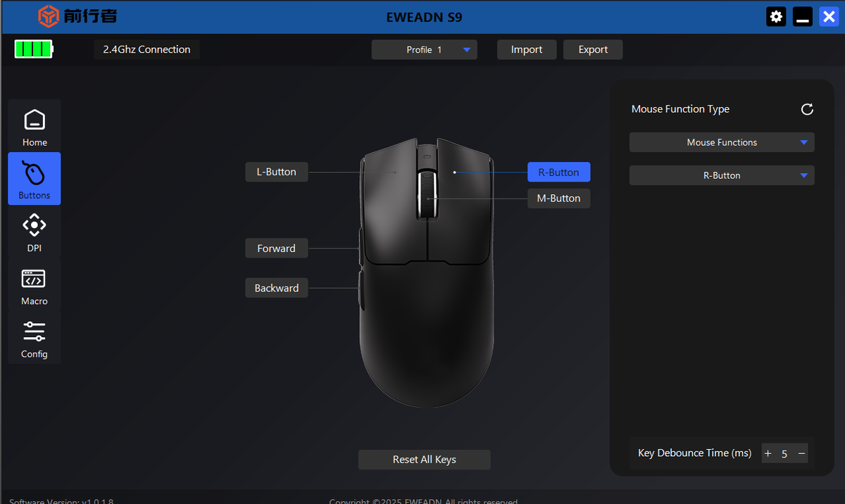This screenshot has height=504, width=845.
Task: Select the L-Button key label
Action: point(277,172)
